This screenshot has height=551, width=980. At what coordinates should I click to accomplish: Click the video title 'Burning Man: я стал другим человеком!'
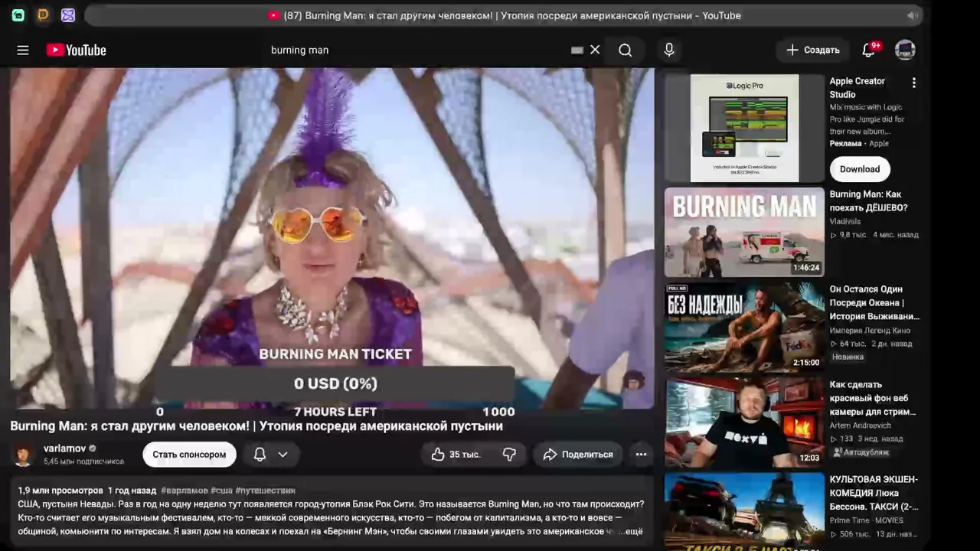tap(256, 426)
